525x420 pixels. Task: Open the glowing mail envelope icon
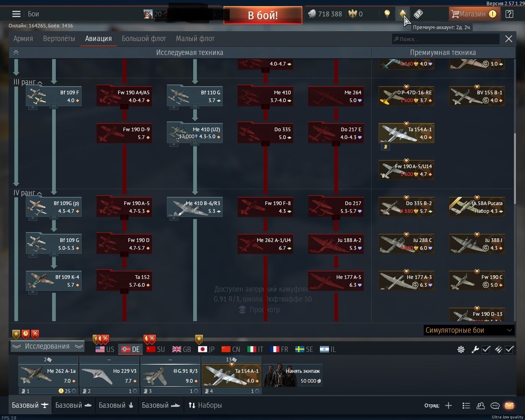point(509,406)
